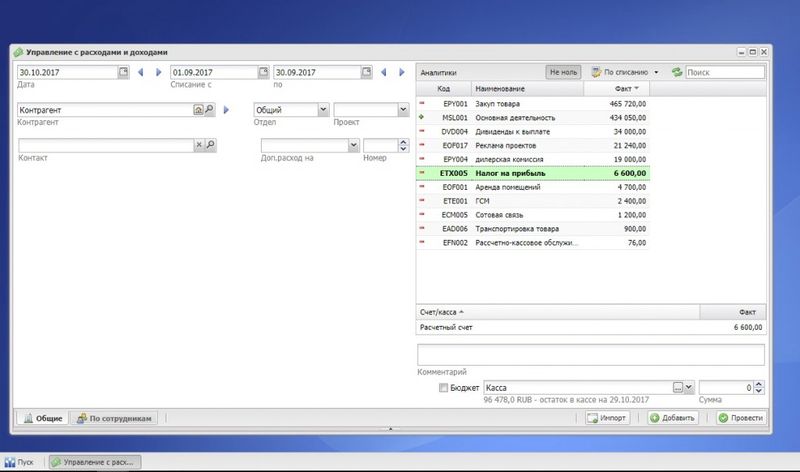Shift write-off period back with left arrow
This screenshot has height=472, width=800.
click(x=384, y=72)
